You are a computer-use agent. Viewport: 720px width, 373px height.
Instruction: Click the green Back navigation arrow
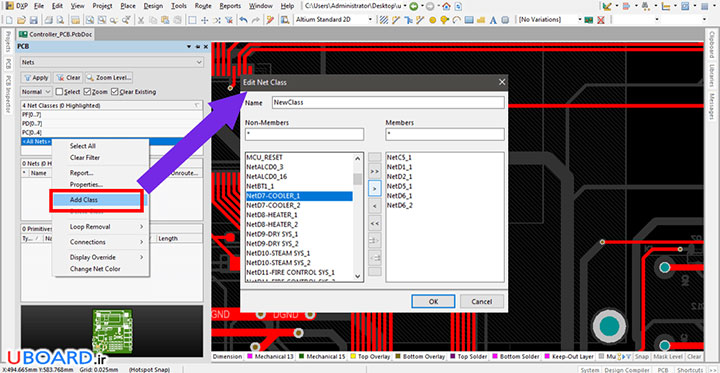414,6
